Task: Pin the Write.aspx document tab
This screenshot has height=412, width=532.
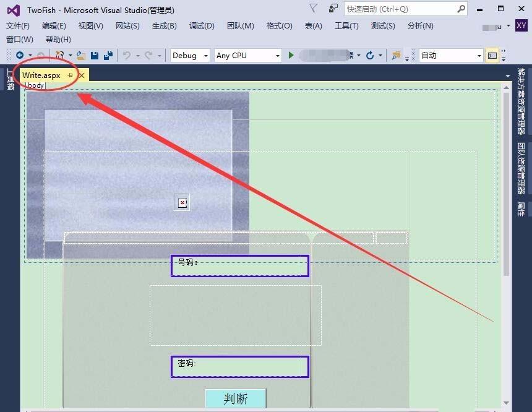Action: pyautogui.click(x=70, y=75)
